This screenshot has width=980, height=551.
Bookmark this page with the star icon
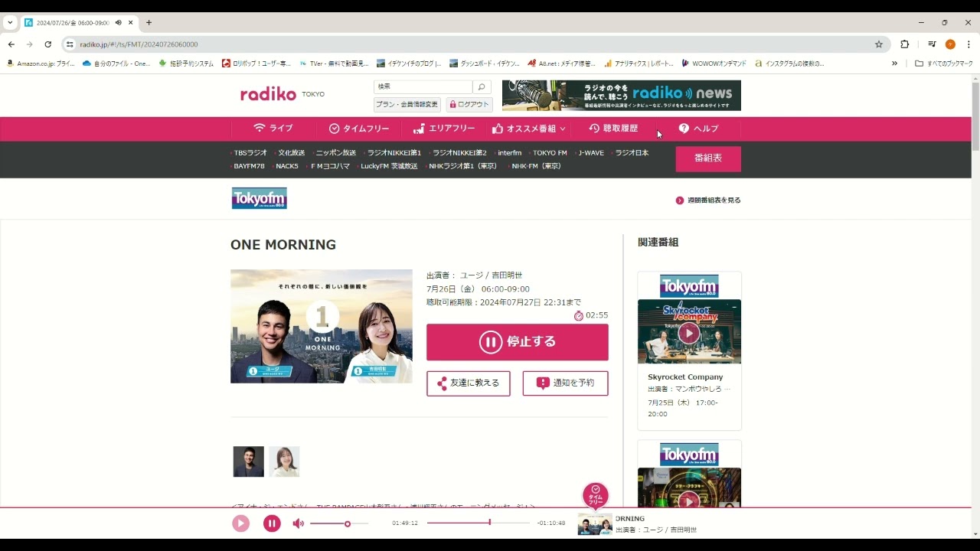pos(879,44)
